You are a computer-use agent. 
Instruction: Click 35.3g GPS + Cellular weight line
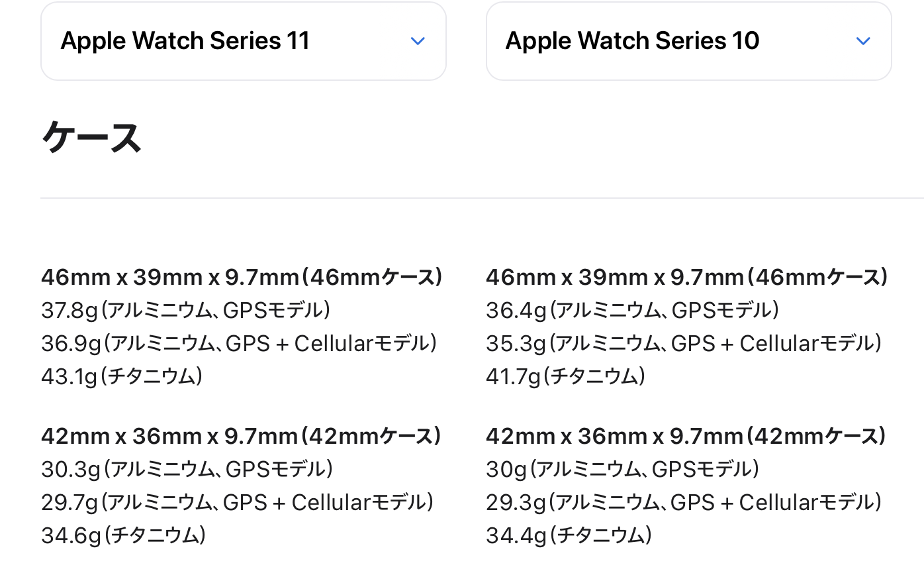coord(684,343)
